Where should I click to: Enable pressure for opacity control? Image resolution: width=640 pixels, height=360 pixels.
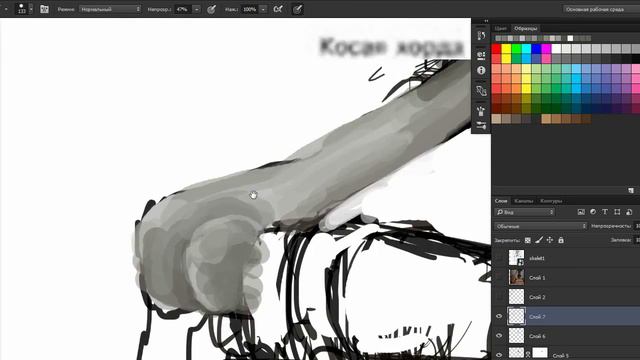tap(211, 9)
